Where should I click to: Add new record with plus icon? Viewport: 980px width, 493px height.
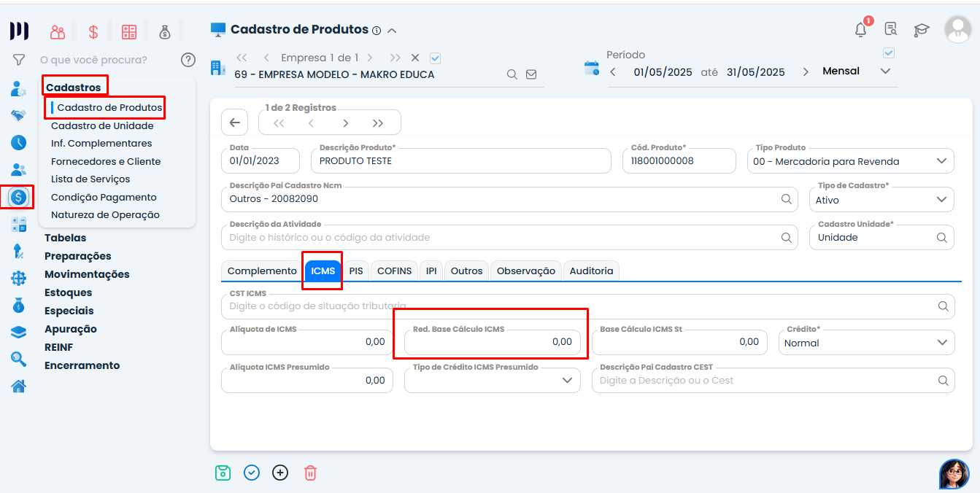click(280, 473)
